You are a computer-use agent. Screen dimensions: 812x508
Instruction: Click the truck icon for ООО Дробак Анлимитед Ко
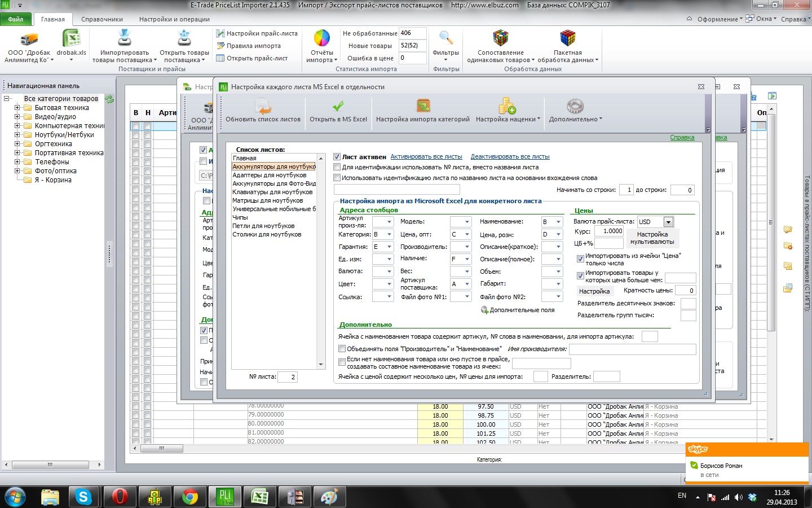coord(29,39)
